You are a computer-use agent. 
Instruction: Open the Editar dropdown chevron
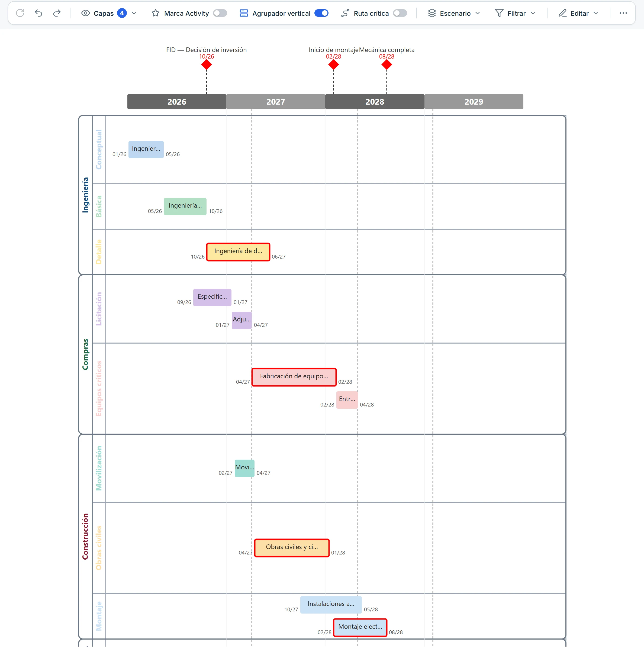[x=596, y=13]
